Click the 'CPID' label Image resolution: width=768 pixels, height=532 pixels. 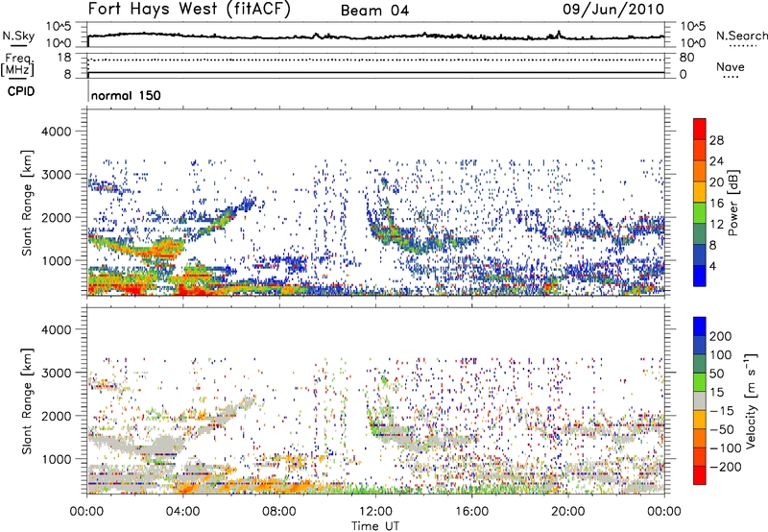pyautogui.click(x=21, y=91)
